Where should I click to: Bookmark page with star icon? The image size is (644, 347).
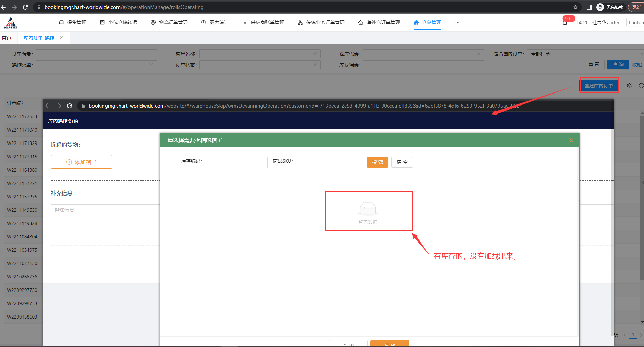click(575, 7)
